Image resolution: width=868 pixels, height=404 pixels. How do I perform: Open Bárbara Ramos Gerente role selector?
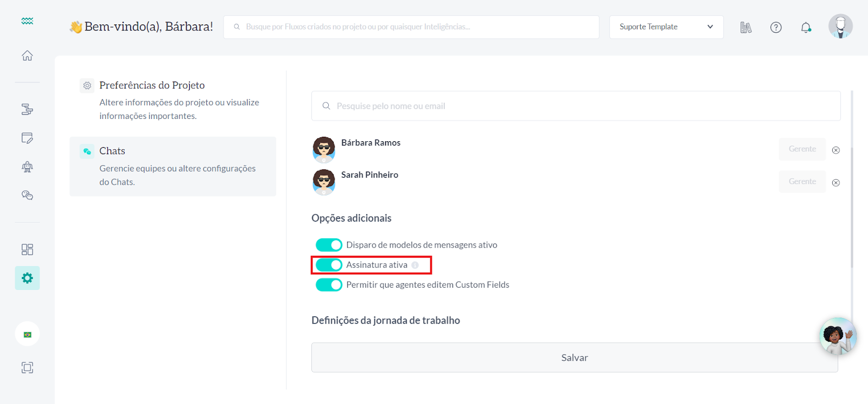(x=802, y=149)
